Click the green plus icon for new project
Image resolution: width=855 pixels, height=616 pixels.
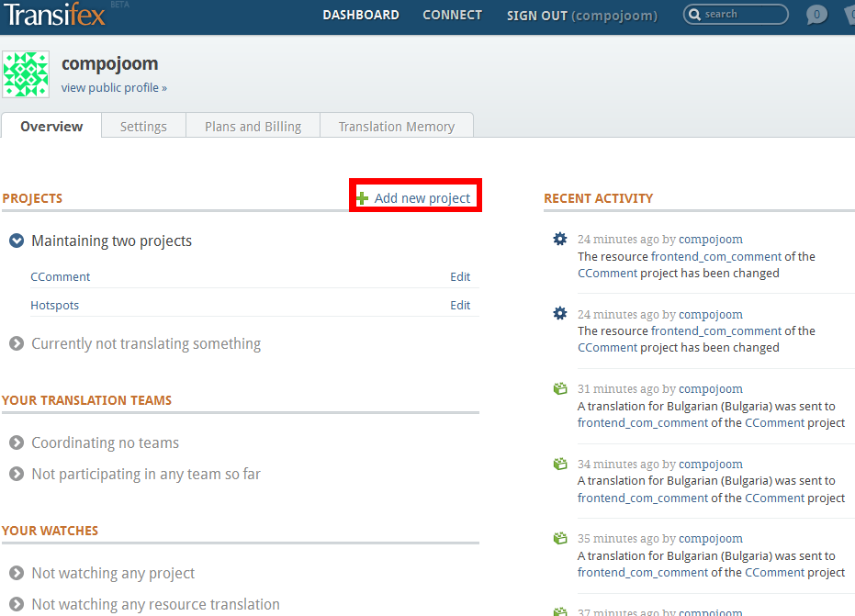point(362,198)
